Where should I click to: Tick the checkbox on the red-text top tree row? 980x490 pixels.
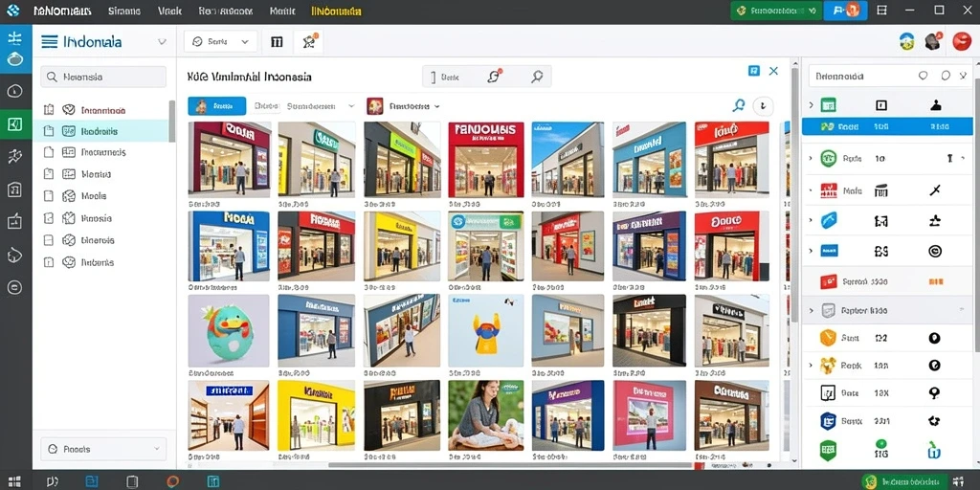[x=49, y=110]
